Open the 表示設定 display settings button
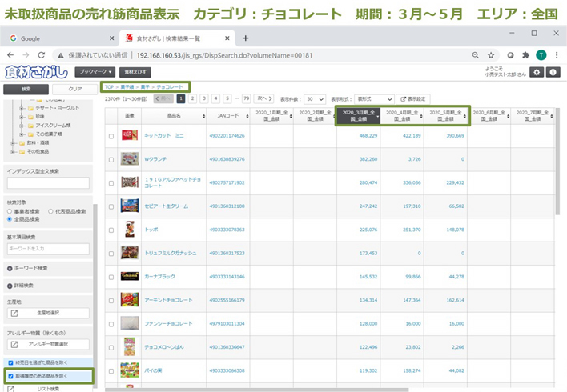Screen dimensions: 567x392 pyautogui.click(x=413, y=99)
